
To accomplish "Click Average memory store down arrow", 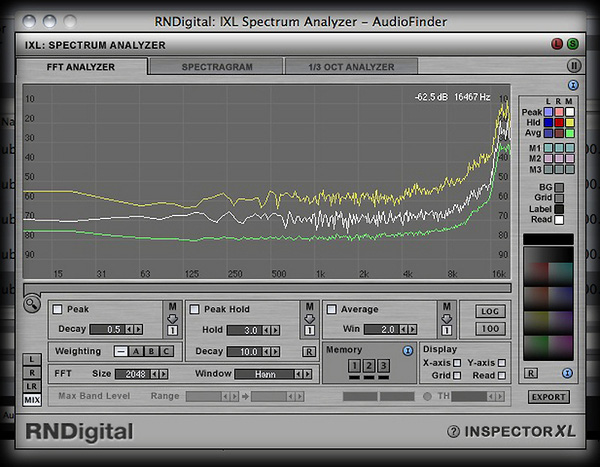I will pos(447,319).
